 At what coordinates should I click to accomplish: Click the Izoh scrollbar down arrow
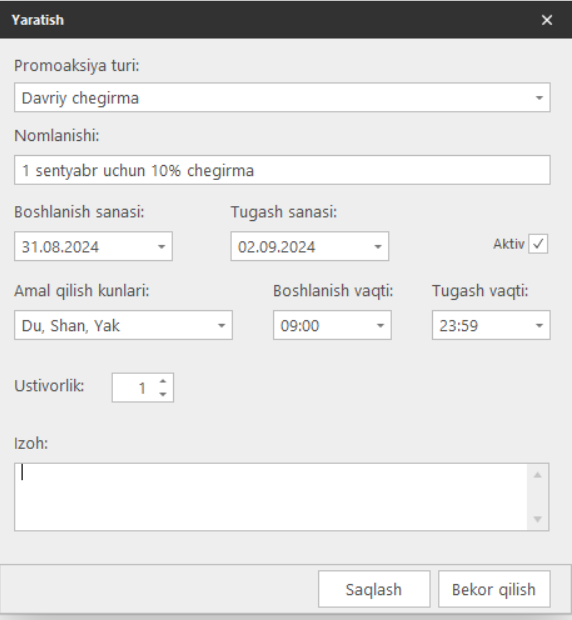click(538, 519)
